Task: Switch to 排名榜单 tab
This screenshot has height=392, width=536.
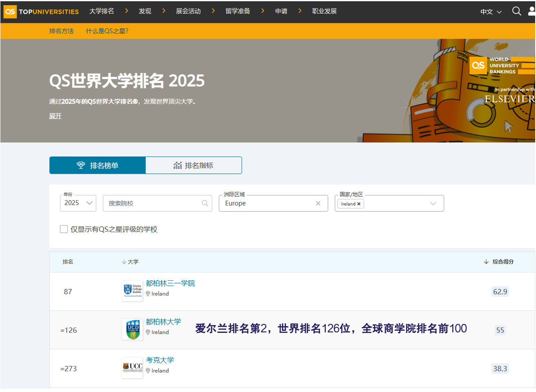Action: (98, 165)
